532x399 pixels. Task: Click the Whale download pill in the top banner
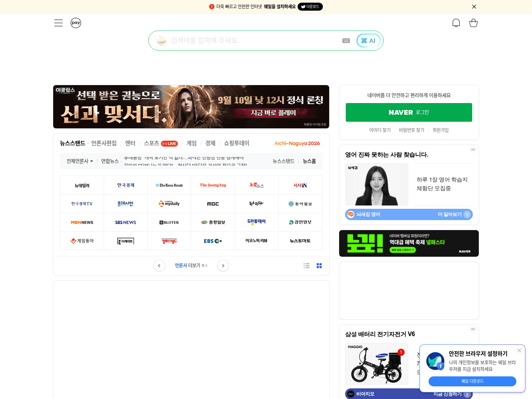click(310, 7)
